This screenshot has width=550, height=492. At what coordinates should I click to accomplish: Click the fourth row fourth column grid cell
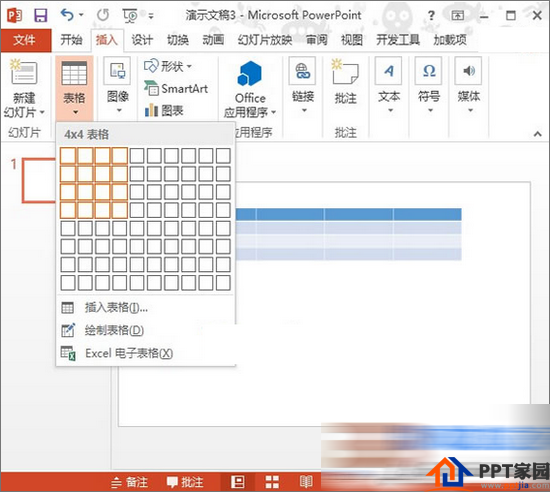pos(120,210)
